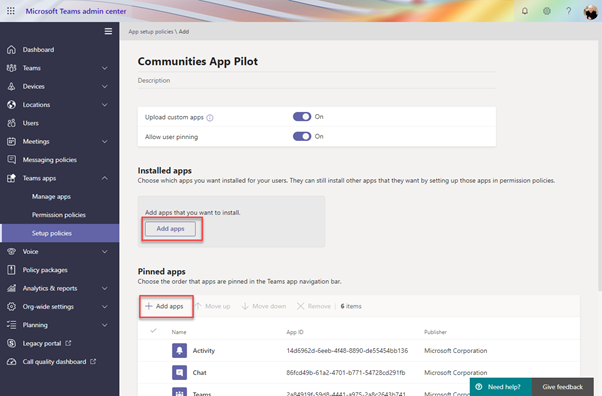
Task: Expand the Teams menu chevron
Action: (x=104, y=68)
